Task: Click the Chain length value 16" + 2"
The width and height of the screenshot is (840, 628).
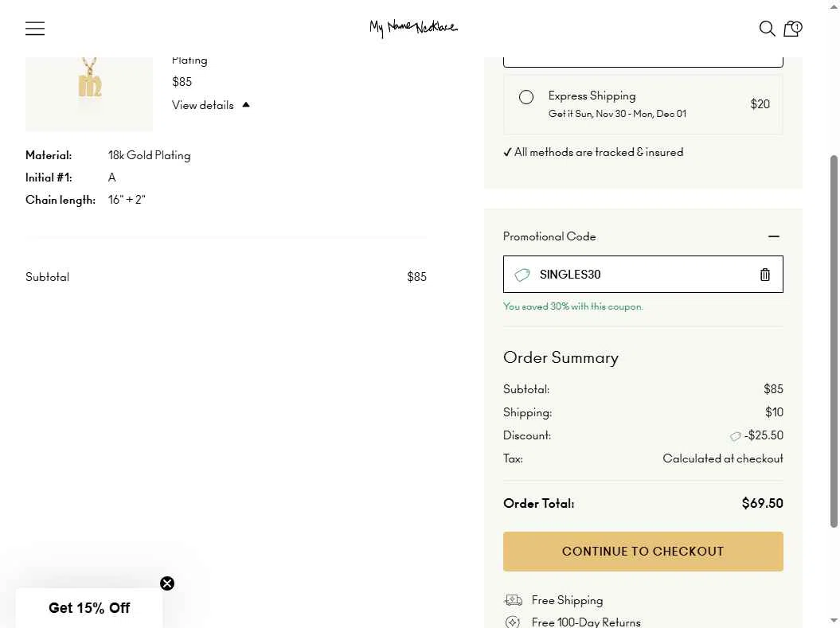Action: coord(127,200)
